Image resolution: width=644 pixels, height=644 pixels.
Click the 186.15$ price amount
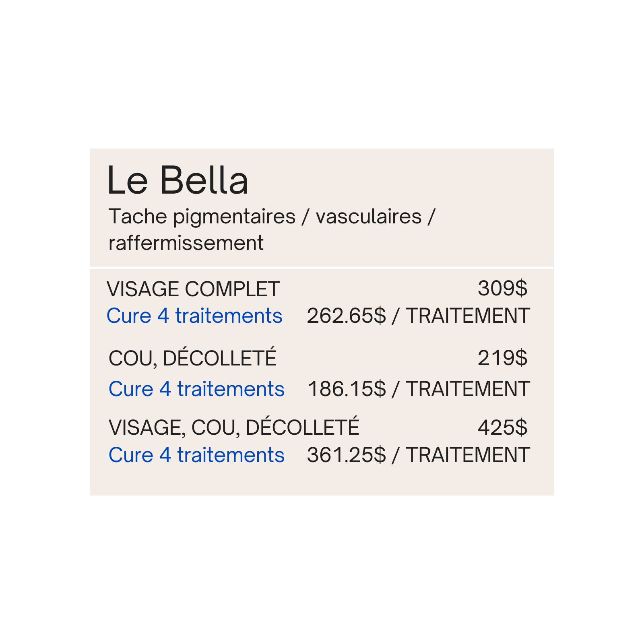point(347,389)
